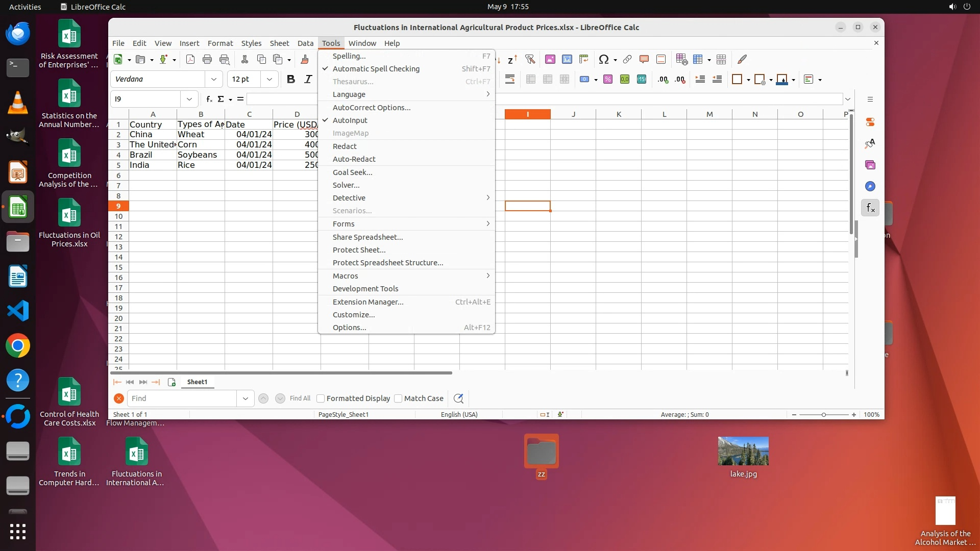
Task: Toggle Automatic Spell Checking menu item
Action: click(x=376, y=69)
